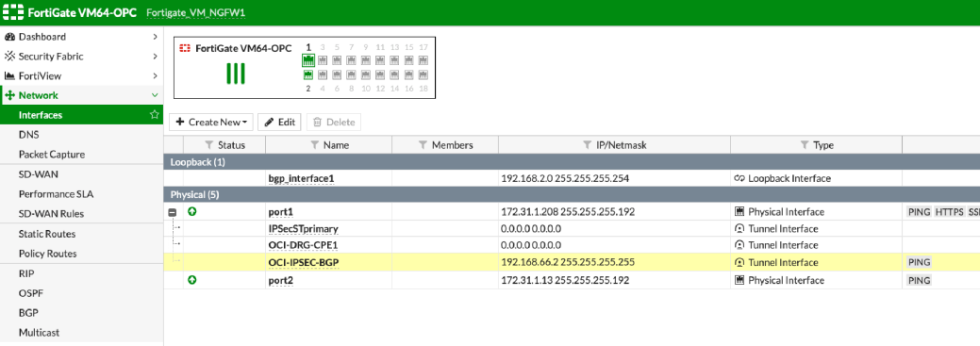Expand the Security Fabric menu

pos(155,57)
